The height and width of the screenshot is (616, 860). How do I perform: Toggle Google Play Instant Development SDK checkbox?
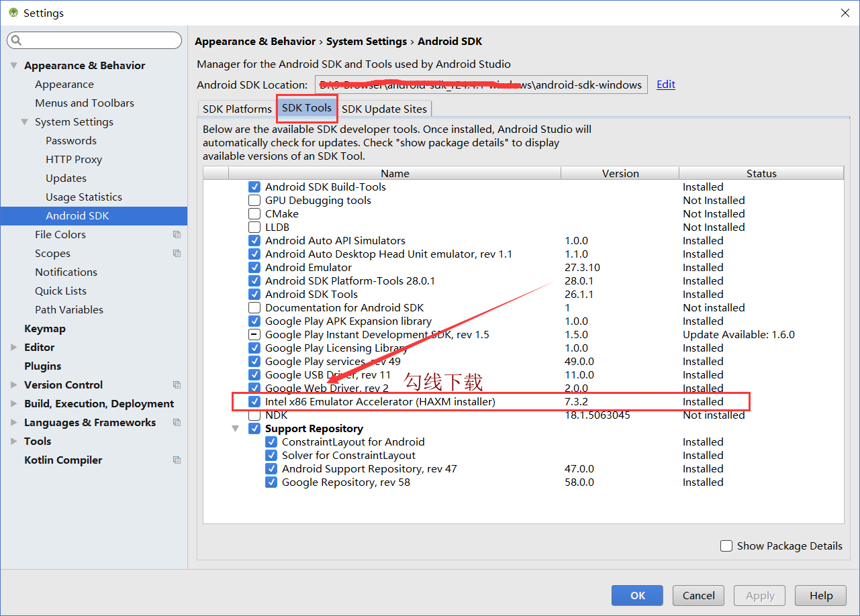click(x=254, y=335)
